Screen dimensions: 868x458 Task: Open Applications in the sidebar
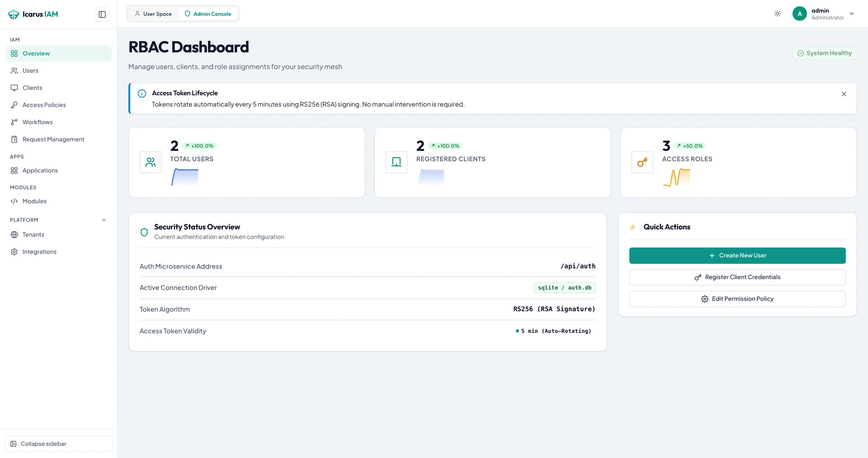coord(58,170)
